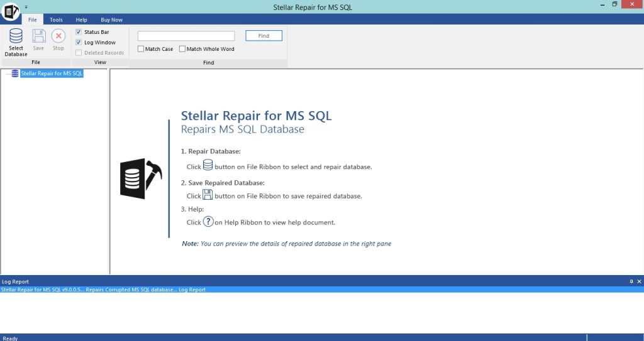Click the '2. Save Repaired Database:' heading
Image resolution: width=644 pixels, height=341 pixels.
tap(223, 183)
